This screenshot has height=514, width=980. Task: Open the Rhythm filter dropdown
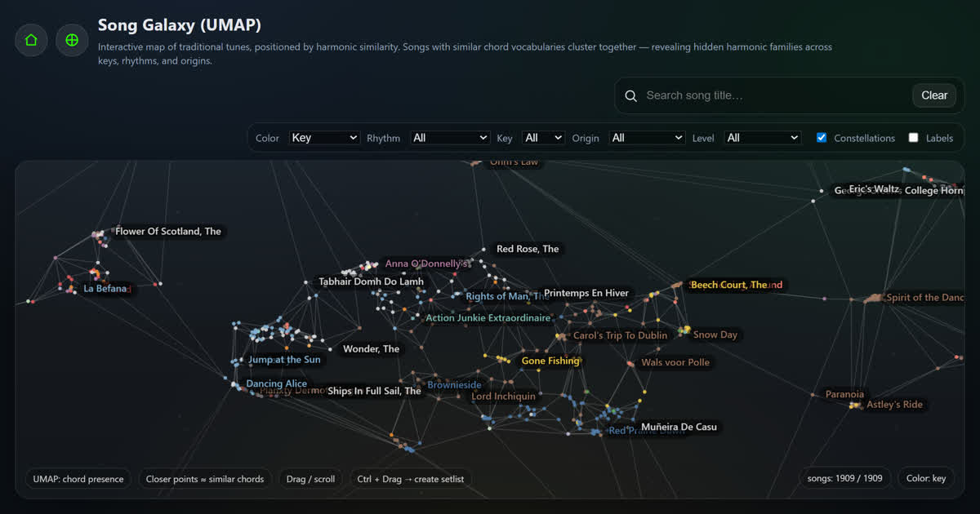click(x=450, y=137)
